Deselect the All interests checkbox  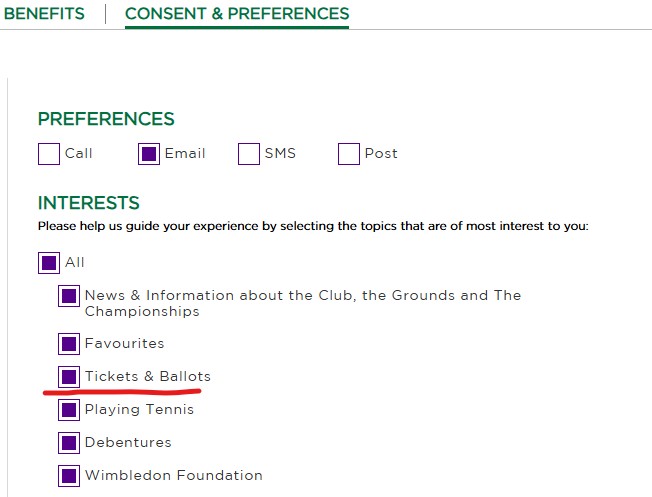(x=49, y=263)
